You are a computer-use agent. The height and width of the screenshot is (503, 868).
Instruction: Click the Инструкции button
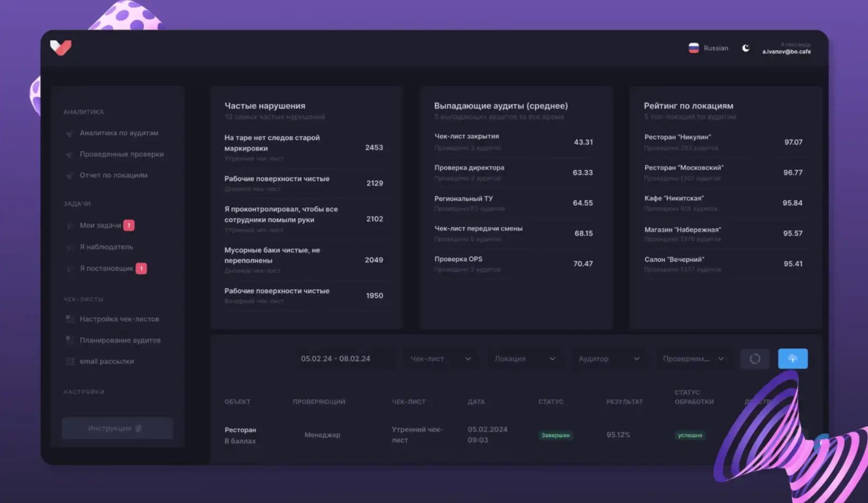click(x=117, y=428)
